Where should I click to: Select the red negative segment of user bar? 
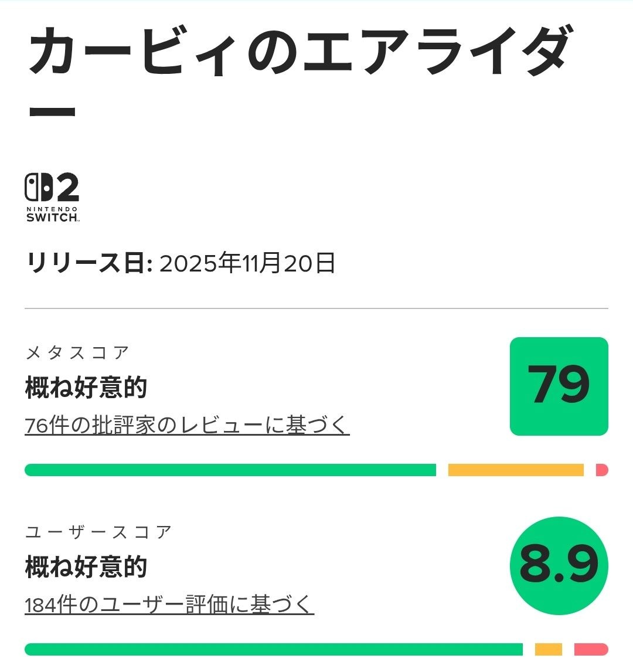(591, 649)
